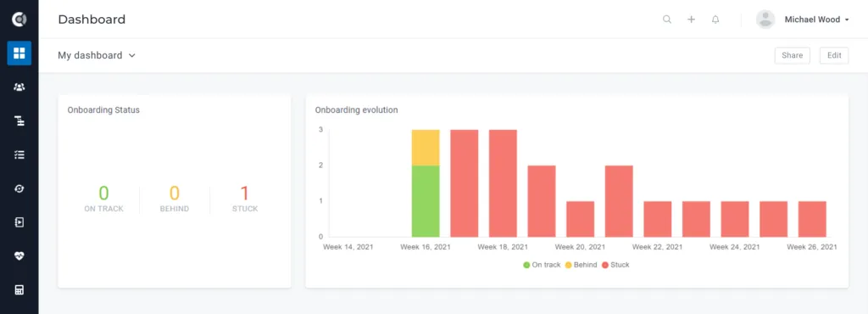Open the health heart sidebar icon
868x314 pixels.
click(x=19, y=255)
